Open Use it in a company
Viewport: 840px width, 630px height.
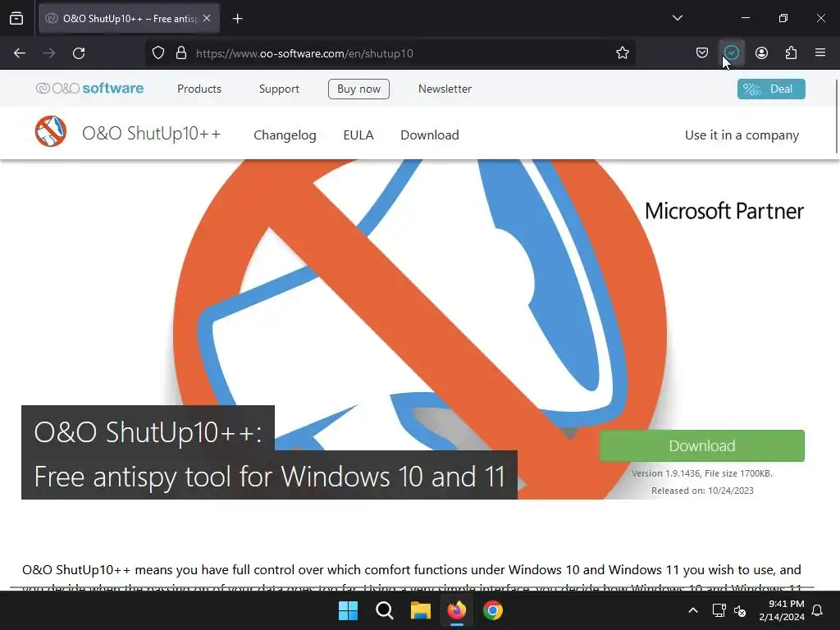tap(742, 135)
